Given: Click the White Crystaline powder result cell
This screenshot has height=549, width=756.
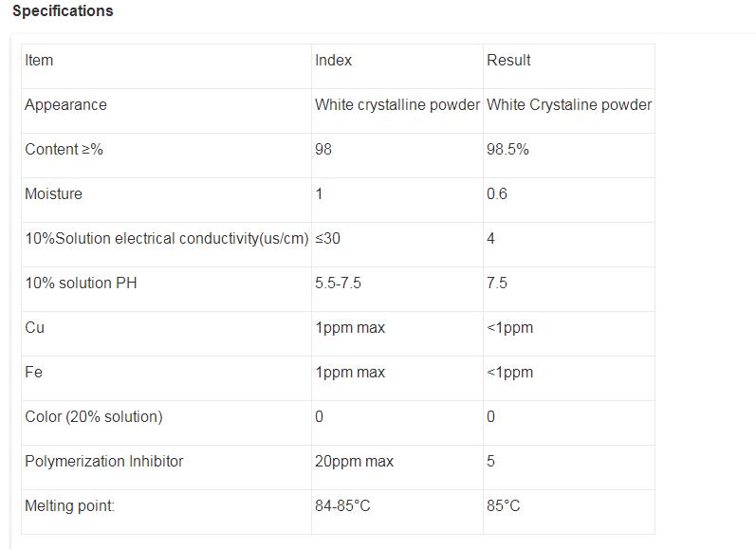Looking at the screenshot, I should coord(569,105).
